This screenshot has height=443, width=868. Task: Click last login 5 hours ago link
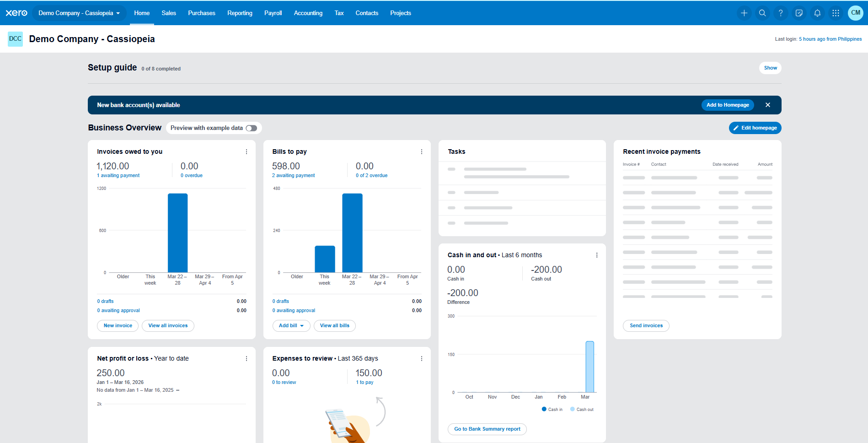click(830, 39)
